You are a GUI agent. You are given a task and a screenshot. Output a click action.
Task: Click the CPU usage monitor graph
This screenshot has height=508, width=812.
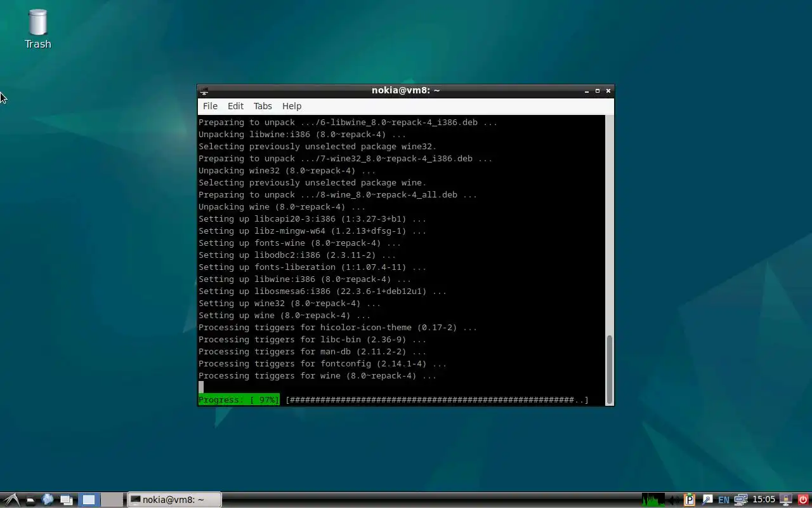[653, 500]
